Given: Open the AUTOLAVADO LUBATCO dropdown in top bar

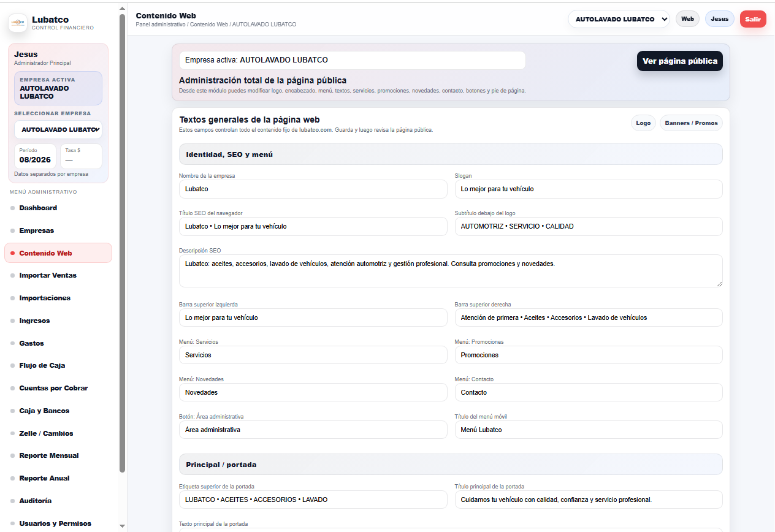Looking at the screenshot, I should pos(619,19).
